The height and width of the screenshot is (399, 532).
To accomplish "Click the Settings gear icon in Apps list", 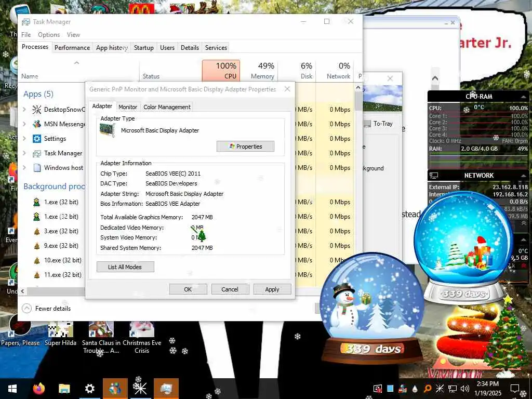I will [x=37, y=138].
